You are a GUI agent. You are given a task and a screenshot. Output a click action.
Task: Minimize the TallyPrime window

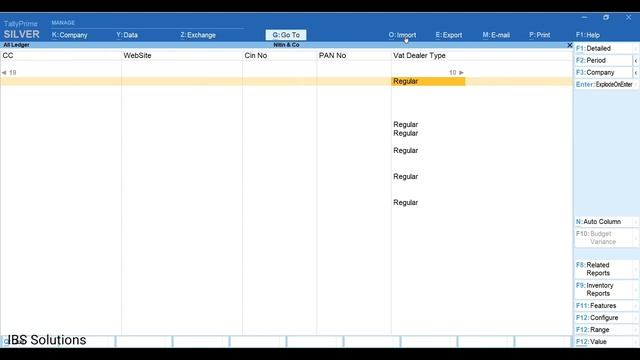click(x=584, y=18)
